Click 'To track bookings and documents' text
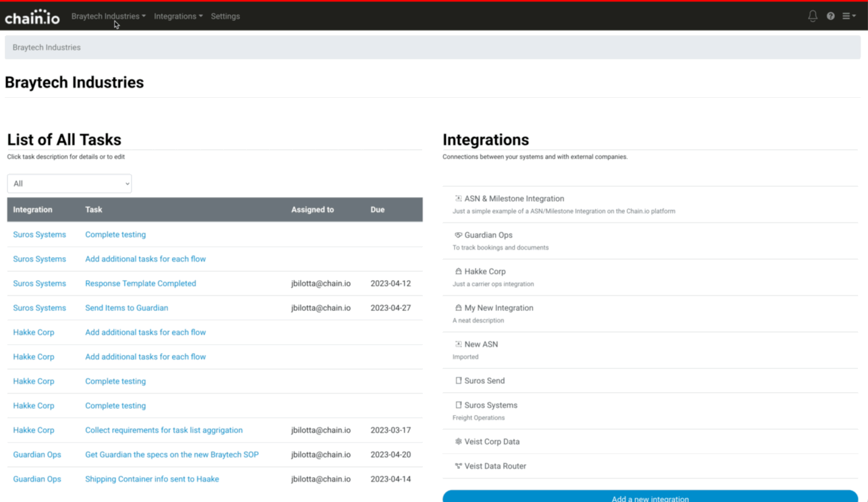 pos(500,248)
